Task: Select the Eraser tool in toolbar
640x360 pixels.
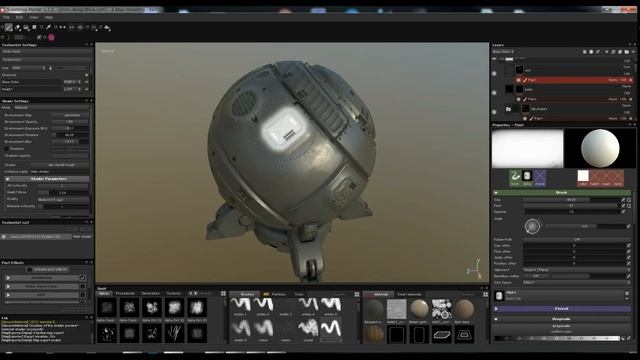Action: coord(18,28)
